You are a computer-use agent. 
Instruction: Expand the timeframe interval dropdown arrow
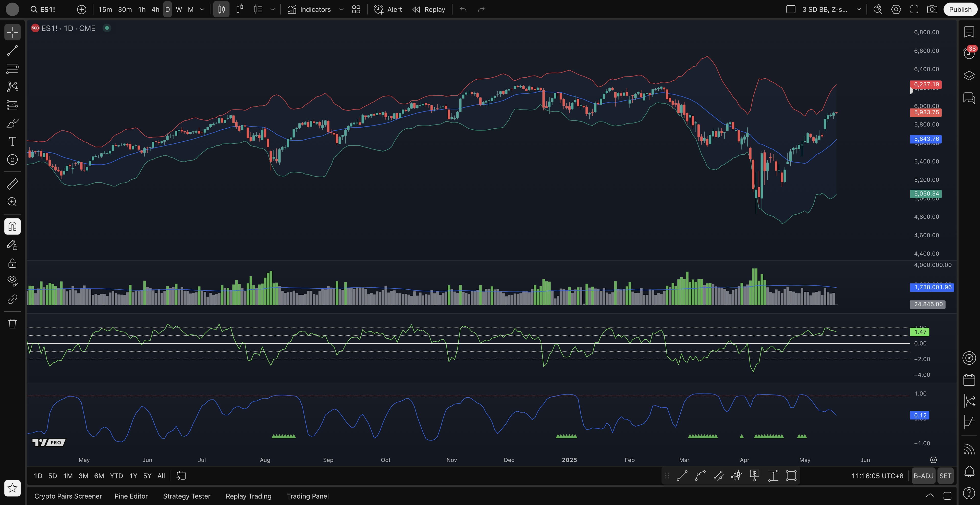[202, 9]
